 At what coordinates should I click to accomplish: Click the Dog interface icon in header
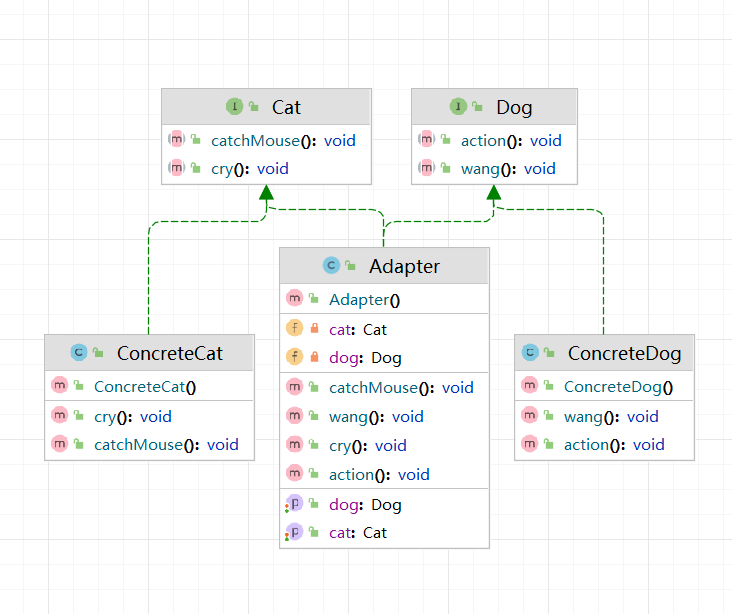pyautogui.click(x=459, y=106)
